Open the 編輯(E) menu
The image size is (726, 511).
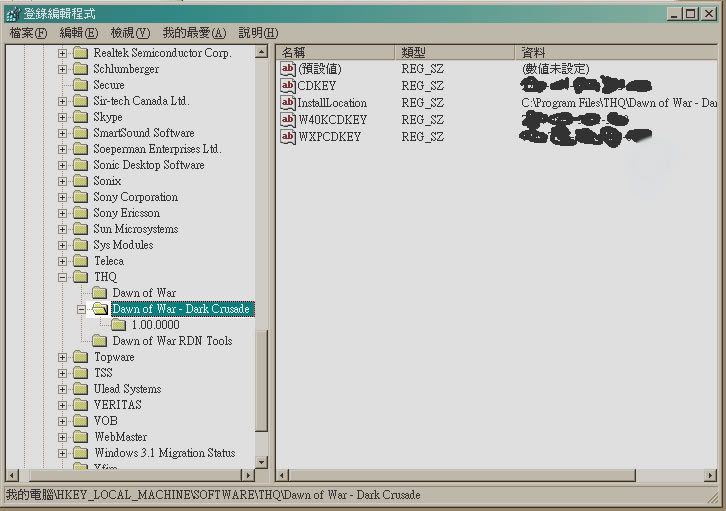click(79, 33)
